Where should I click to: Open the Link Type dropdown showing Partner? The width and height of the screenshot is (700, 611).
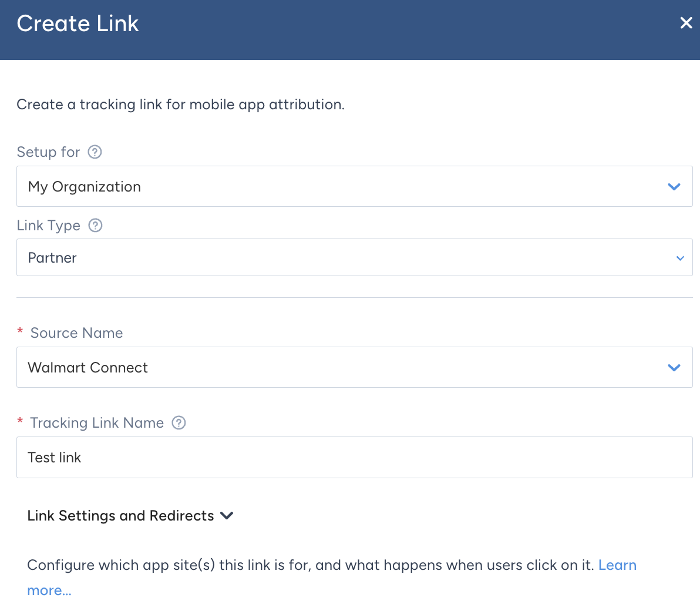(x=355, y=257)
